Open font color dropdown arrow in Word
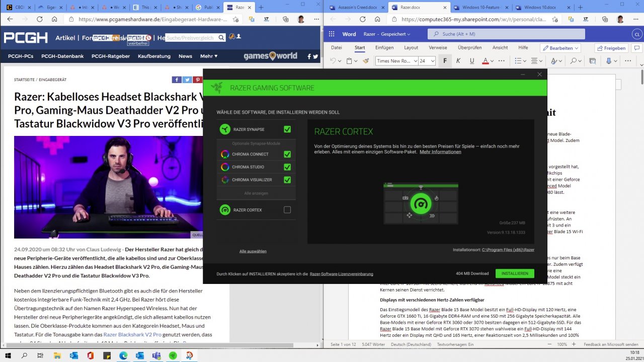This screenshot has width=644, height=362. 492,61
